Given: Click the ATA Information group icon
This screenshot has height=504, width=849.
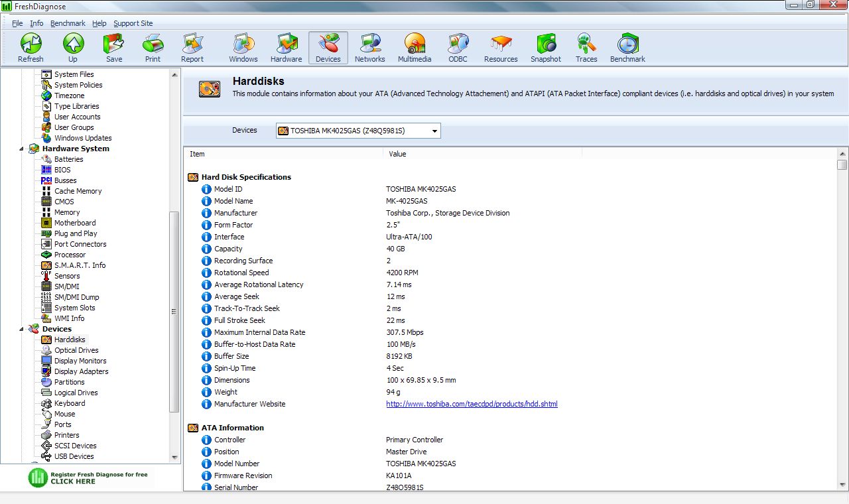Looking at the screenshot, I should click(x=193, y=428).
